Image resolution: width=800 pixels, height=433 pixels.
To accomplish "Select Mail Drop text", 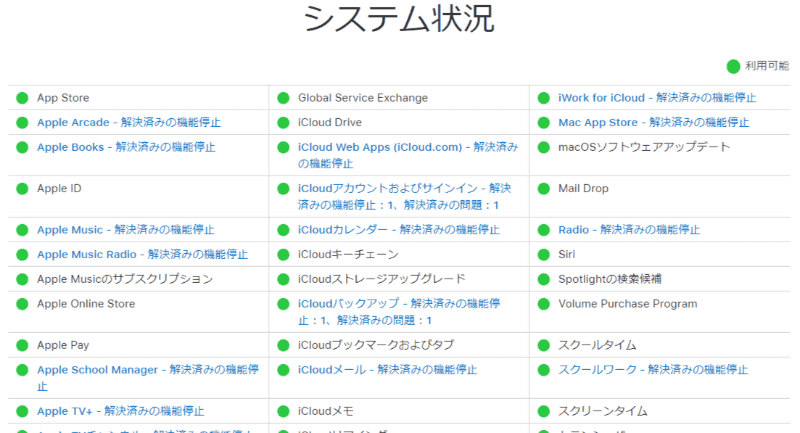I will 583,188.
